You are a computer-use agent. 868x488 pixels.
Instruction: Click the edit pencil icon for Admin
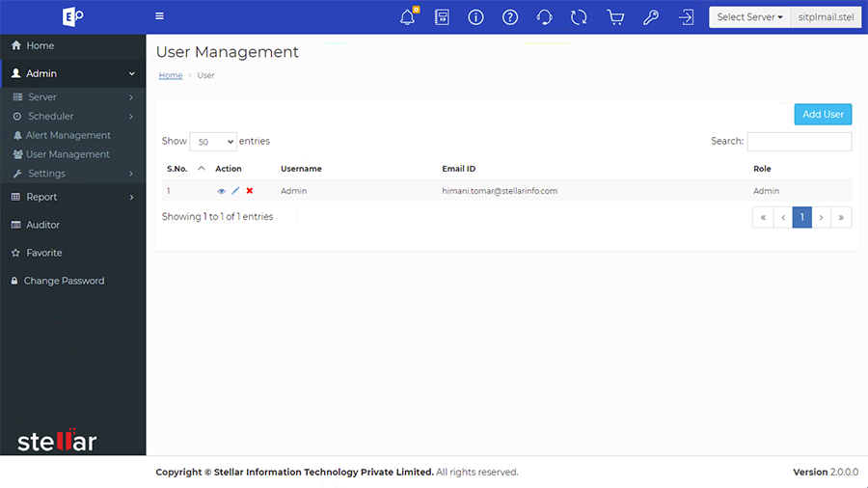235,191
